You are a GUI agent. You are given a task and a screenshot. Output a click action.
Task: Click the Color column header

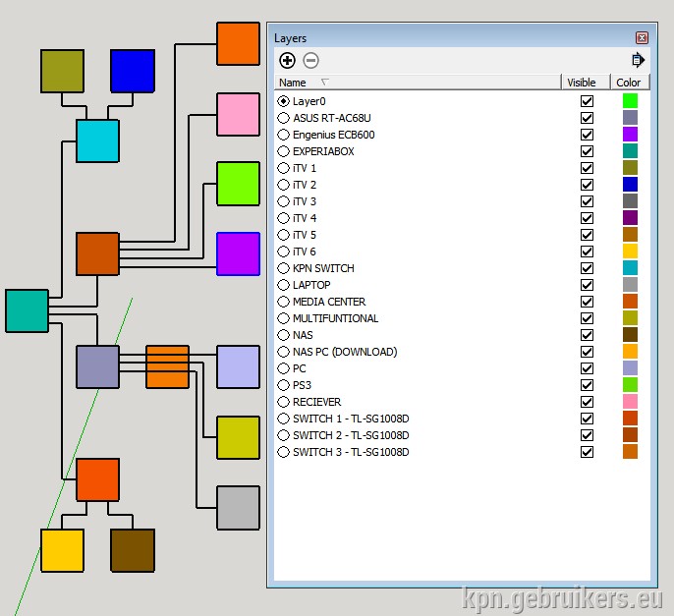(630, 83)
